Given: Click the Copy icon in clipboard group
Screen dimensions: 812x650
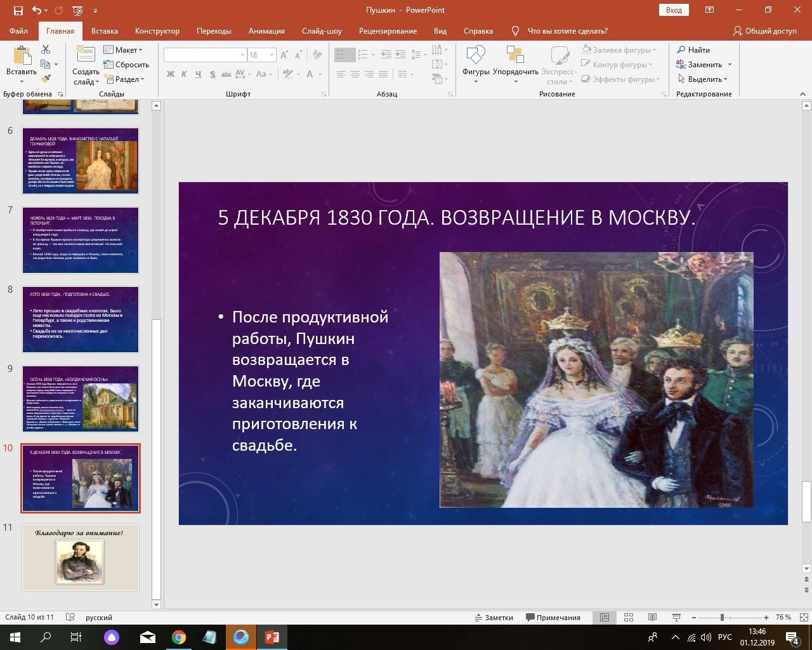Looking at the screenshot, I should tap(45, 64).
